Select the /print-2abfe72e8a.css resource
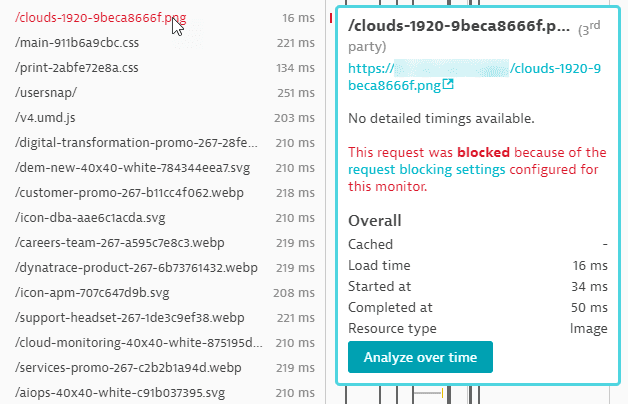The width and height of the screenshot is (628, 404). (165, 68)
